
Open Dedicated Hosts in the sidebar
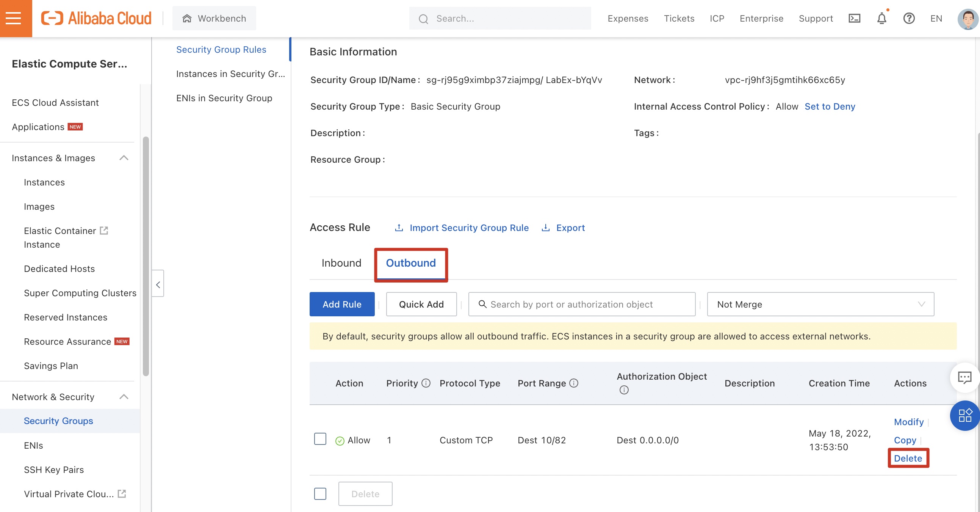[59, 269]
